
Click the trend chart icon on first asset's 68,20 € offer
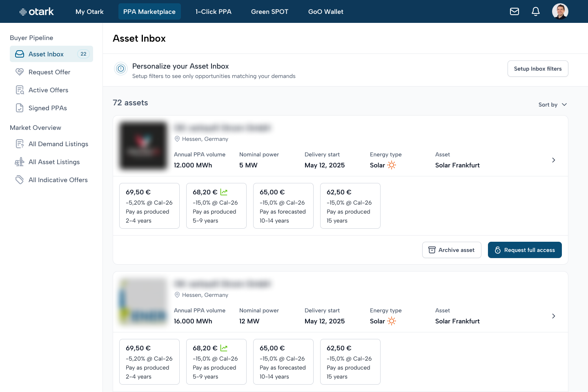pos(224,192)
